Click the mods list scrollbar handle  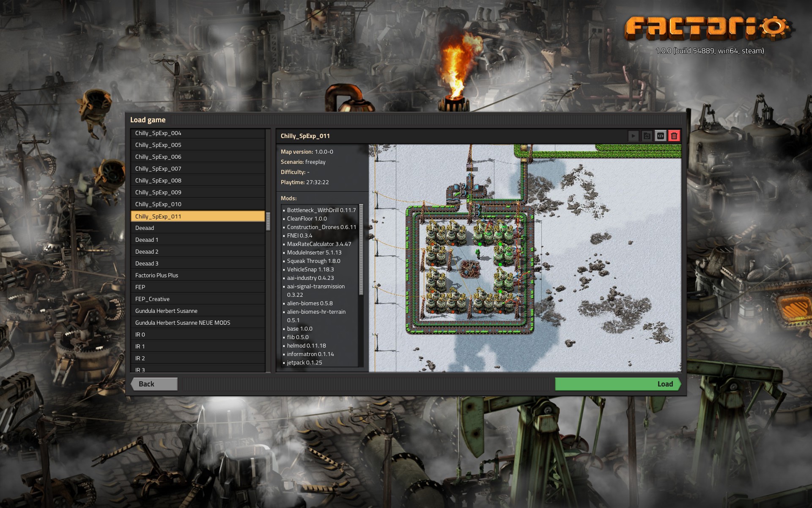click(x=361, y=249)
